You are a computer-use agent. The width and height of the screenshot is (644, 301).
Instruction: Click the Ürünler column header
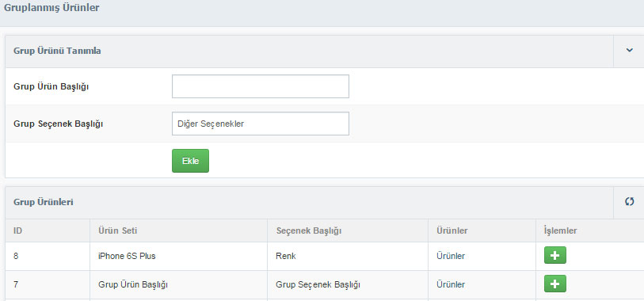(452, 231)
